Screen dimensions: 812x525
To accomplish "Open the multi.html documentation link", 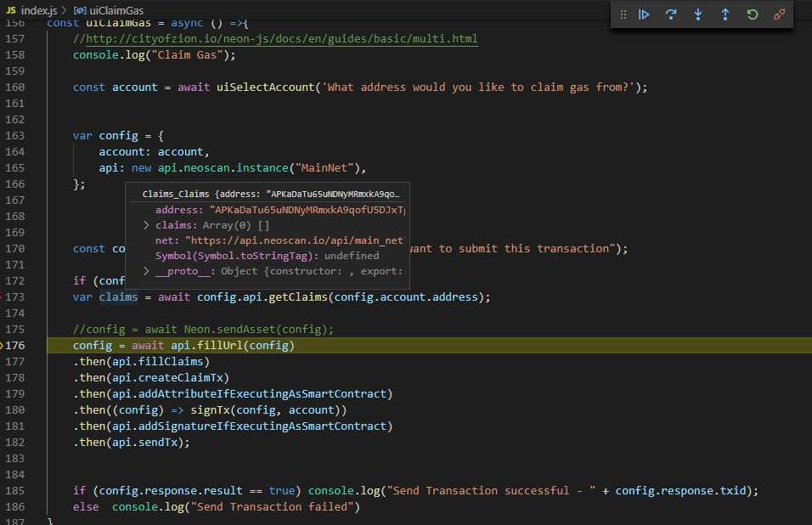I will pos(408,38).
